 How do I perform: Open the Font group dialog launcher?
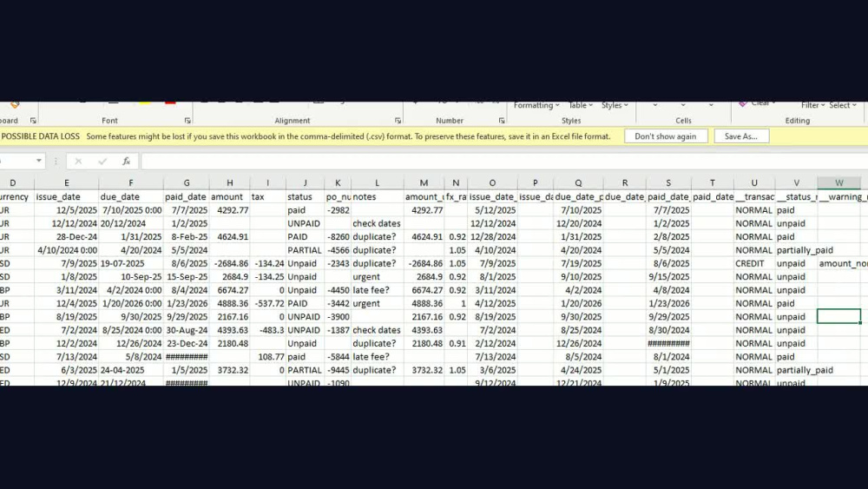pyautogui.click(x=187, y=121)
